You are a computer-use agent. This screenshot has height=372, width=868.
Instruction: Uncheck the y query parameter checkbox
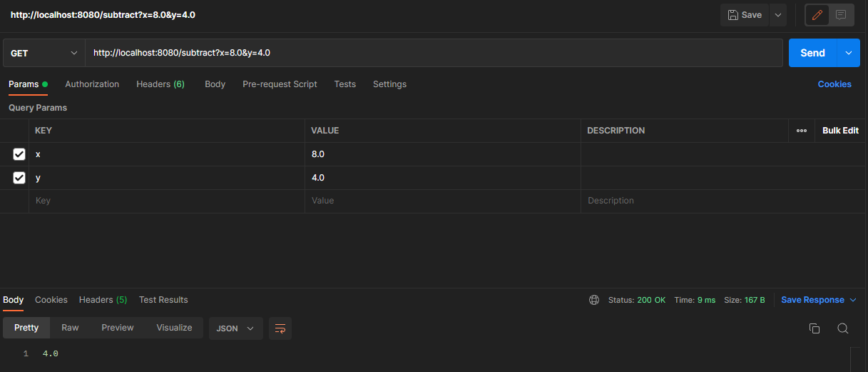click(x=19, y=178)
